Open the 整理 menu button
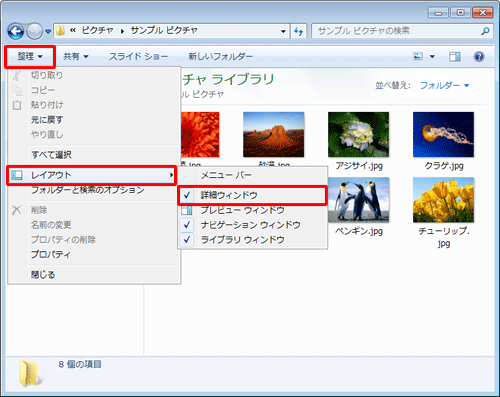Viewport: 500px width, 397px height. [30, 56]
